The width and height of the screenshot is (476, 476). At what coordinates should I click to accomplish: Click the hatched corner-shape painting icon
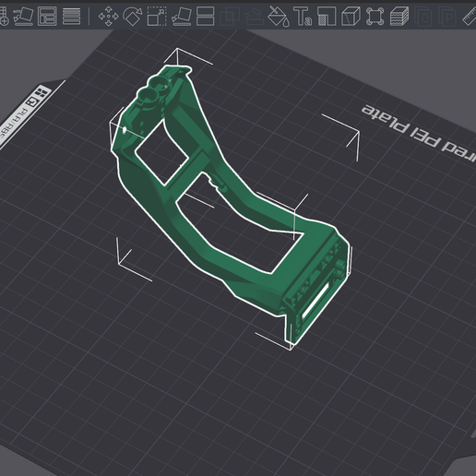tap(327, 16)
